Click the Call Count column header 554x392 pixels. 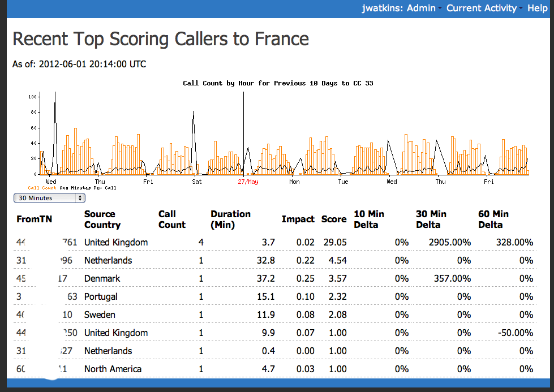171,219
